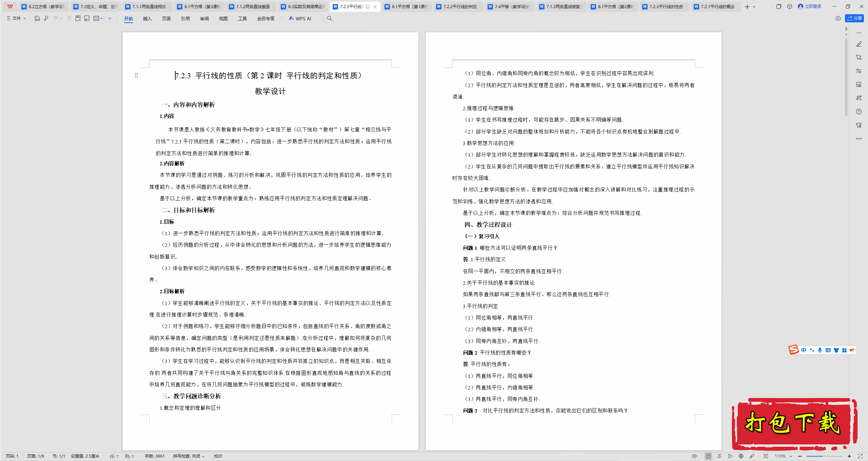Click the paragraph drag handle beside title
This screenshot has width=868, height=461.
click(x=136, y=75)
